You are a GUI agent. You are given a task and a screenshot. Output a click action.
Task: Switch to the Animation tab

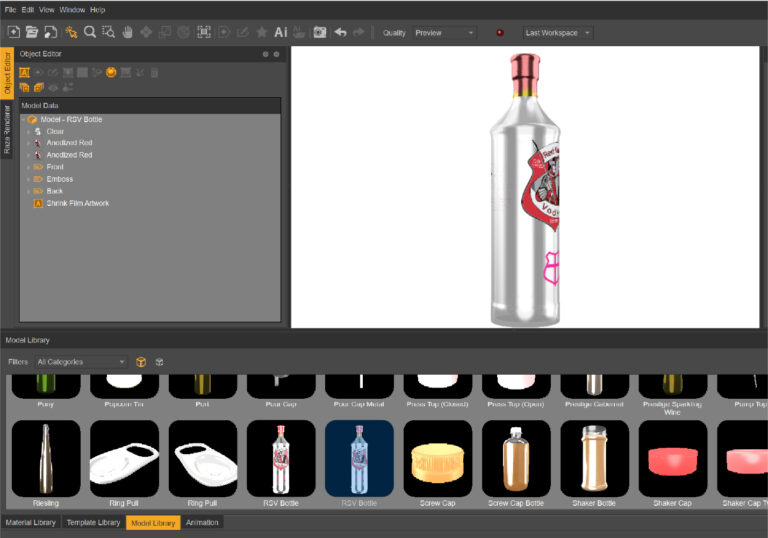tap(202, 522)
